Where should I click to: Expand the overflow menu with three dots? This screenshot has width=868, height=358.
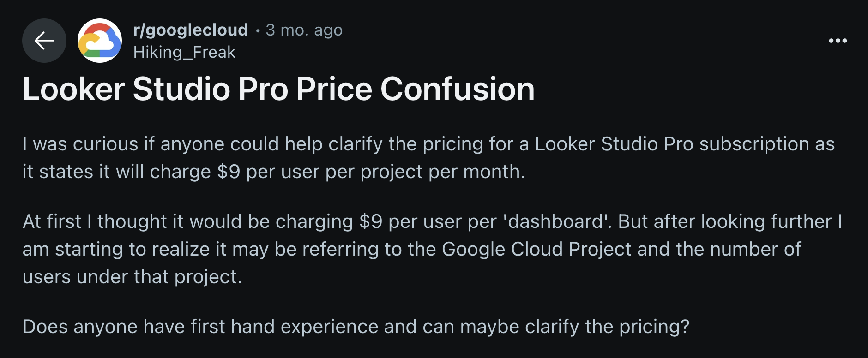click(x=839, y=41)
